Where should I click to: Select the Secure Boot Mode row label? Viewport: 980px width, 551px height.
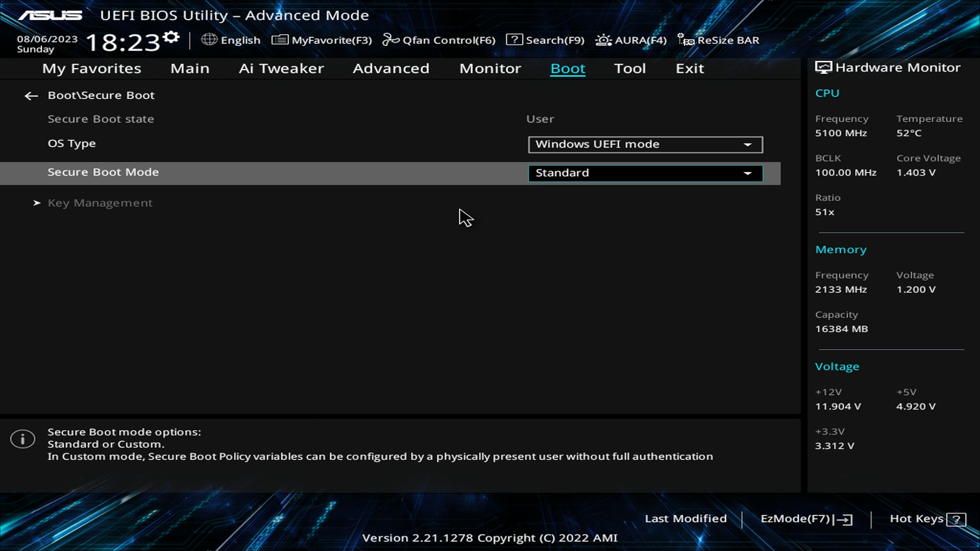(x=103, y=172)
